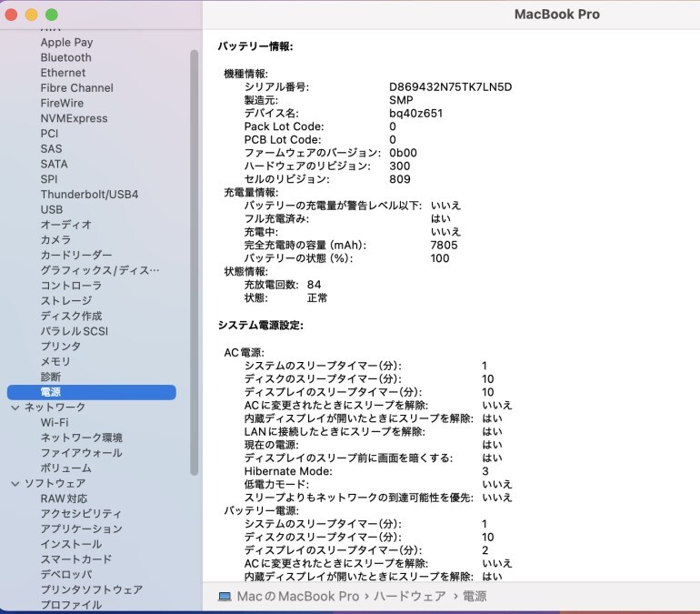This screenshot has height=614, width=700.
Task: Click full charge capacity value 7805
Action: (x=444, y=245)
